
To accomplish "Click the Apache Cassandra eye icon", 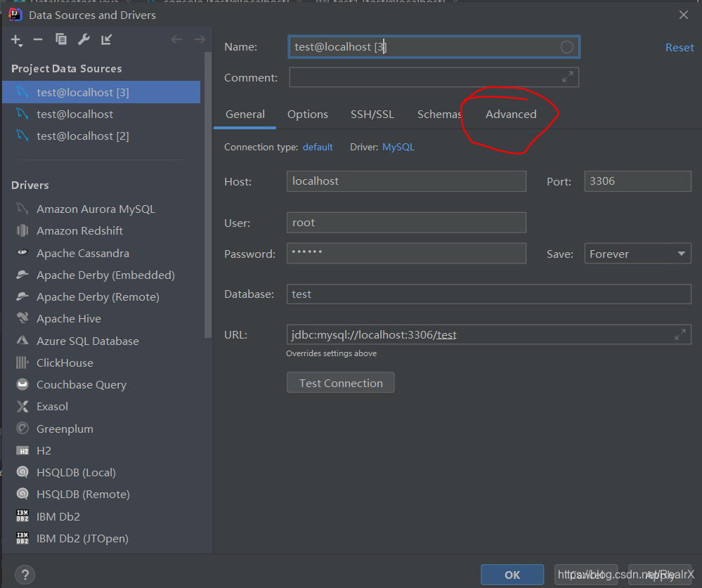I will (22, 252).
